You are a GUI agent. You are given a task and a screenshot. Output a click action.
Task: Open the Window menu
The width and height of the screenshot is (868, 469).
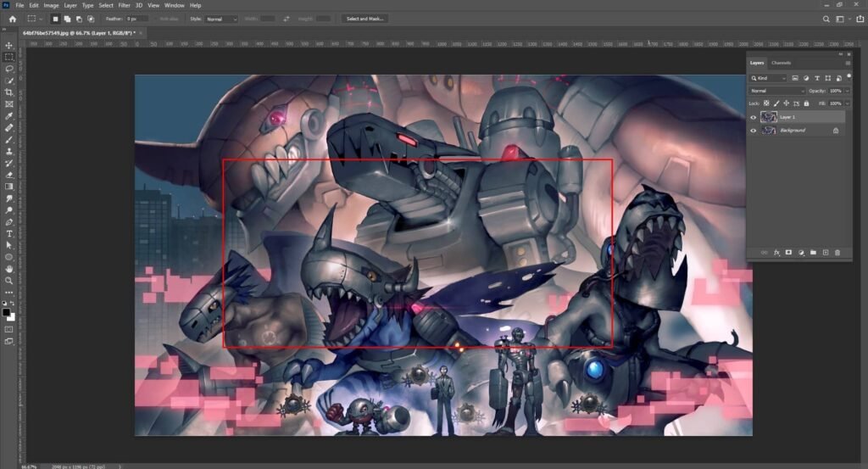coord(175,5)
